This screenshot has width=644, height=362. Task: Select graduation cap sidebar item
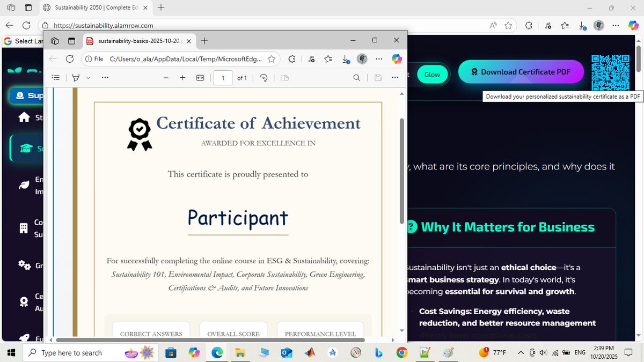tap(26, 149)
